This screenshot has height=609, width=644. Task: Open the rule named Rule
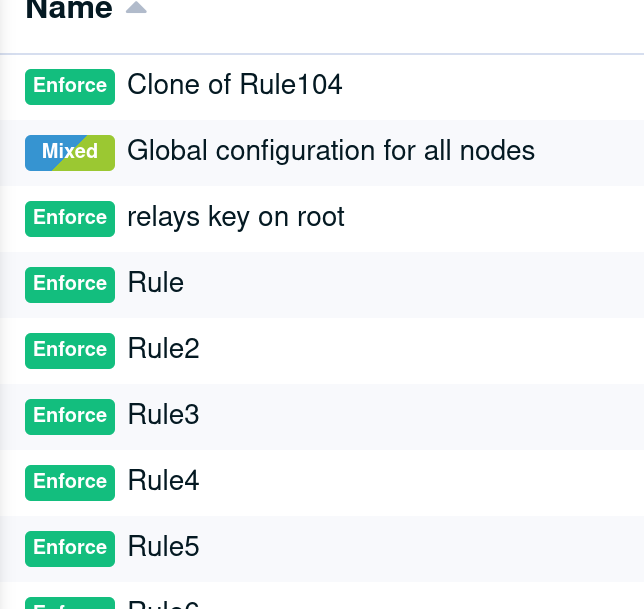(x=156, y=283)
